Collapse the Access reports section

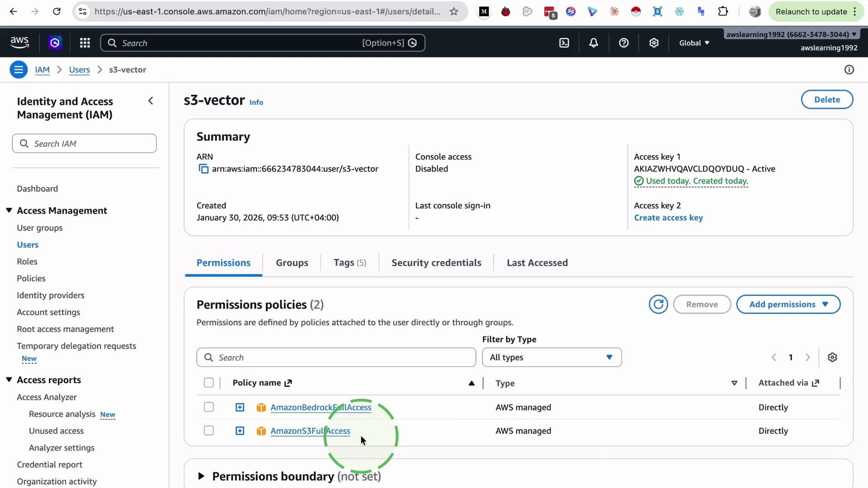[x=9, y=380]
